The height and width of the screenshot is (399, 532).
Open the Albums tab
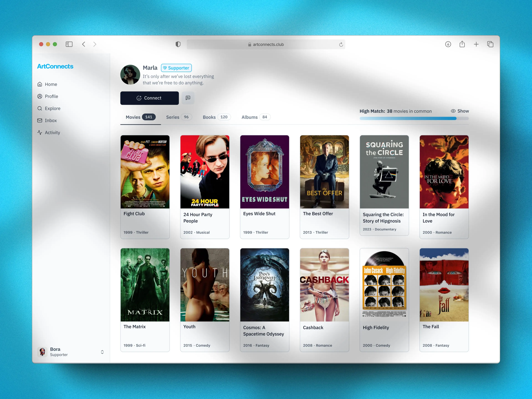(x=255, y=117)
